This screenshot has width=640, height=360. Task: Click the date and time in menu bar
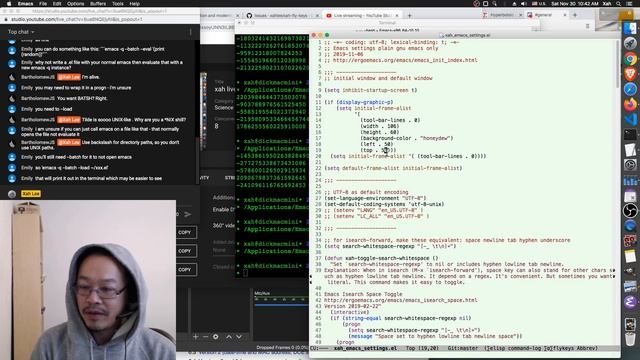tap(575, 4)
